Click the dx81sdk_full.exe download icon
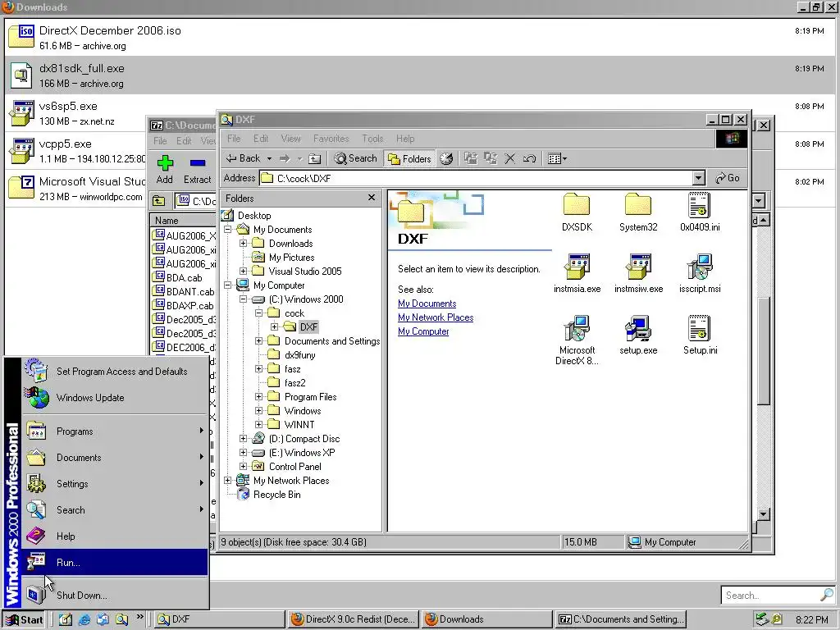This screenshot has width=840, height=630. pyautogui.click(x=21, y=75)
